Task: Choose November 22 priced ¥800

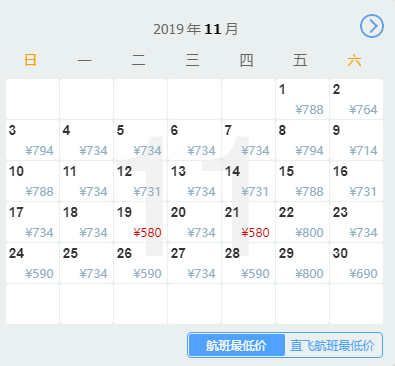Action: tap(302, 222)
